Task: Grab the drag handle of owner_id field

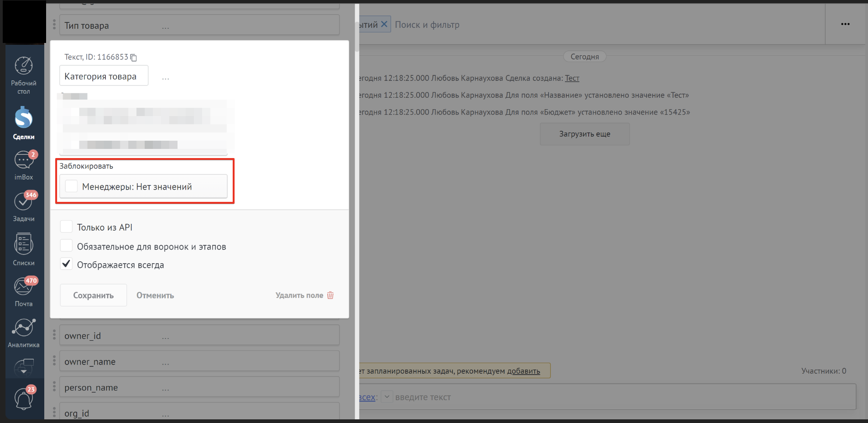Action: click(54, 335)
